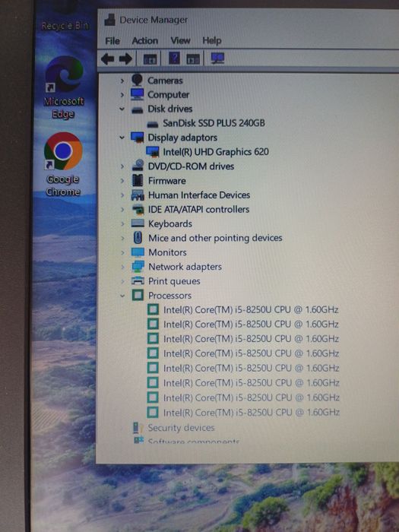This screenshot has width=399, height=532.
Task: Collapse the Processors category
Action: coord(122,296)
